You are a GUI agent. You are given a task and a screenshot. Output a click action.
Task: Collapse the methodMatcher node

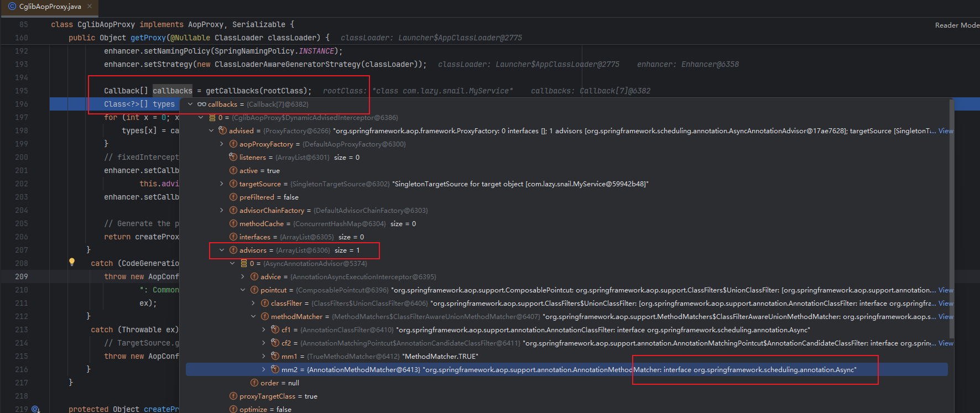(253, 316)
